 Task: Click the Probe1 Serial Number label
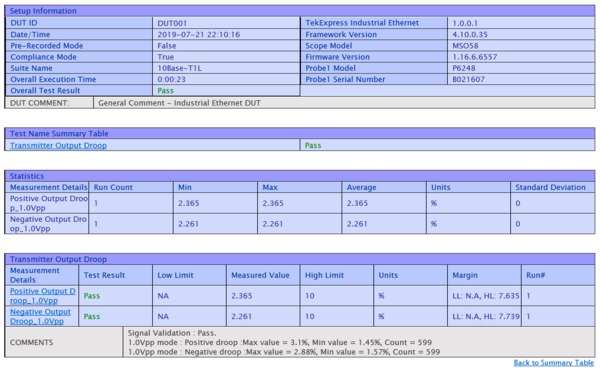click(345, 79)
